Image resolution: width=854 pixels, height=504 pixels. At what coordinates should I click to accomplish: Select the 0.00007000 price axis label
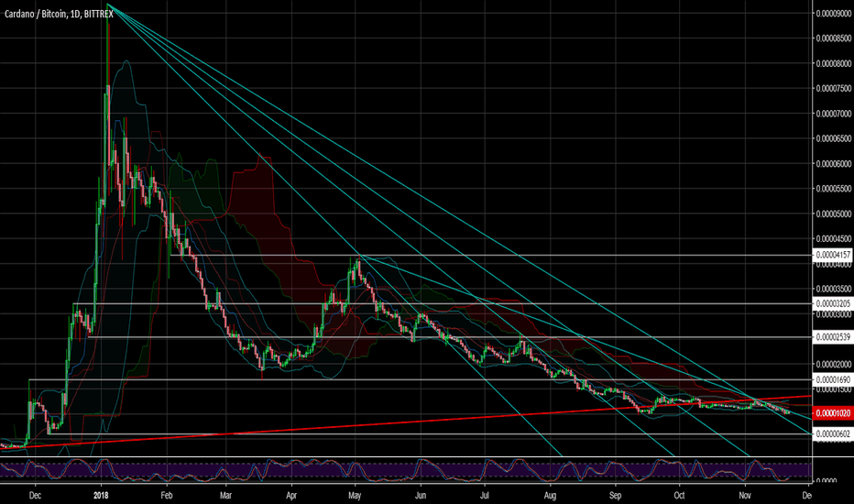point(833,114)
